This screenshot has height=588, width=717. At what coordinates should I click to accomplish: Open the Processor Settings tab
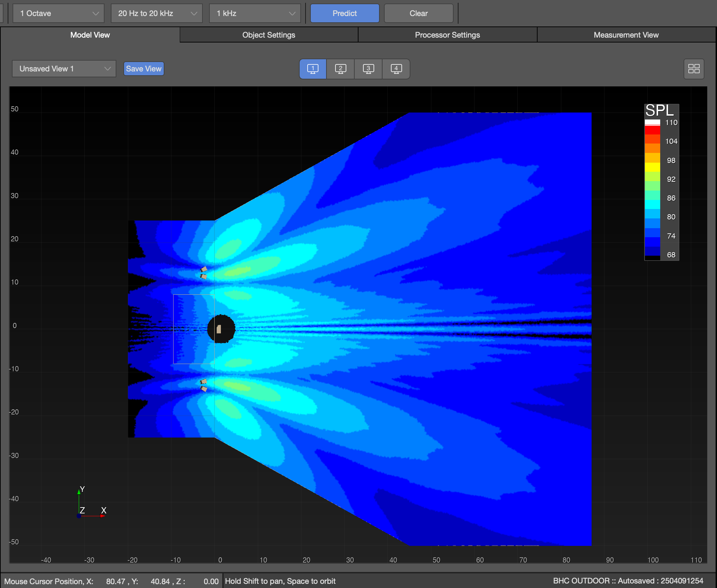(x=447, y=35)
